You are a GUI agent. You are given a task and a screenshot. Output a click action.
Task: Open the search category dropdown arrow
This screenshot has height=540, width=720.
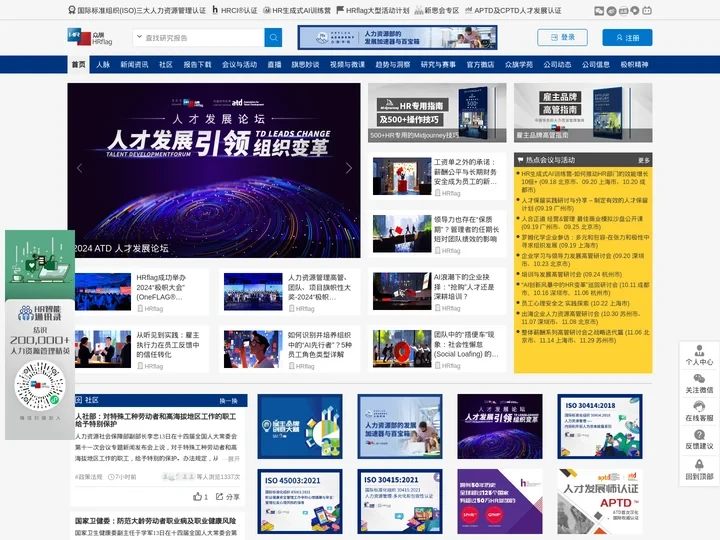(x=139, y=37)
